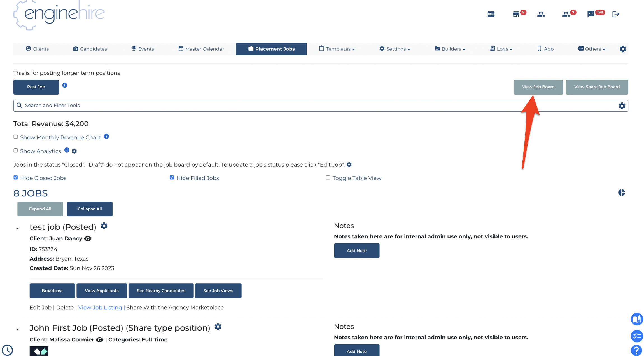Open settings gear for test job
This screenshot has width=644, height=356.
click(104, 226)
